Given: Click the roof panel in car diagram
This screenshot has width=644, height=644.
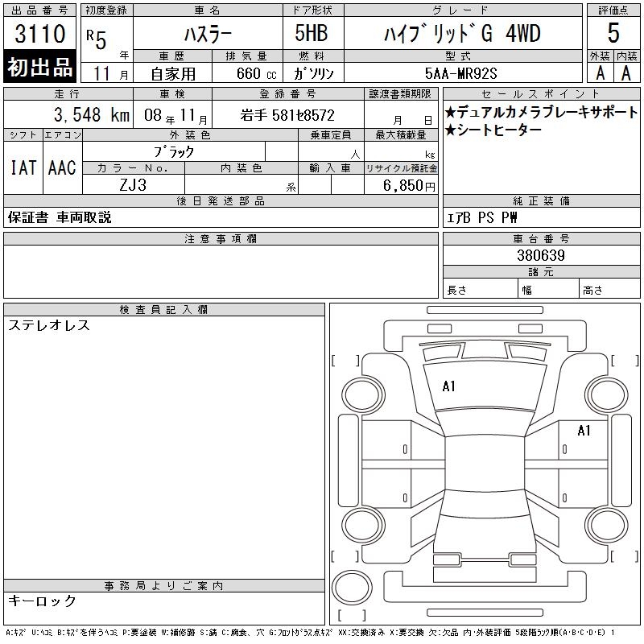Looking at the screenshot, I should [485, 462].
